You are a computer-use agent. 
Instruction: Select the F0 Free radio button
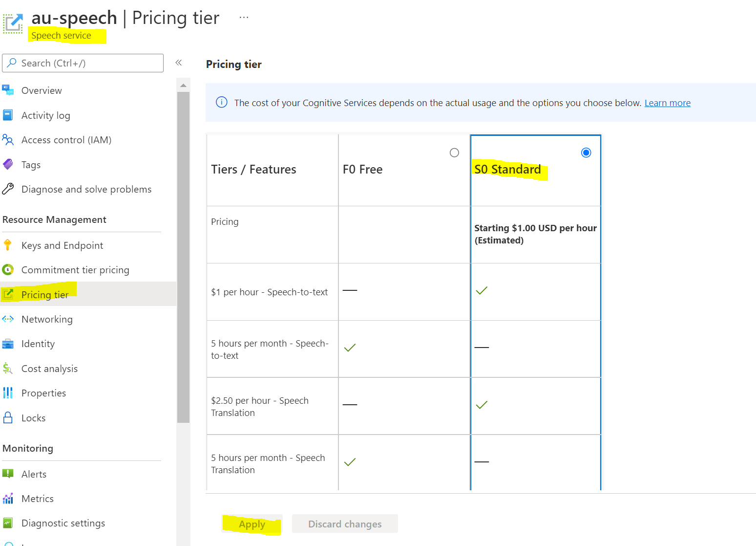coord(454,153)
